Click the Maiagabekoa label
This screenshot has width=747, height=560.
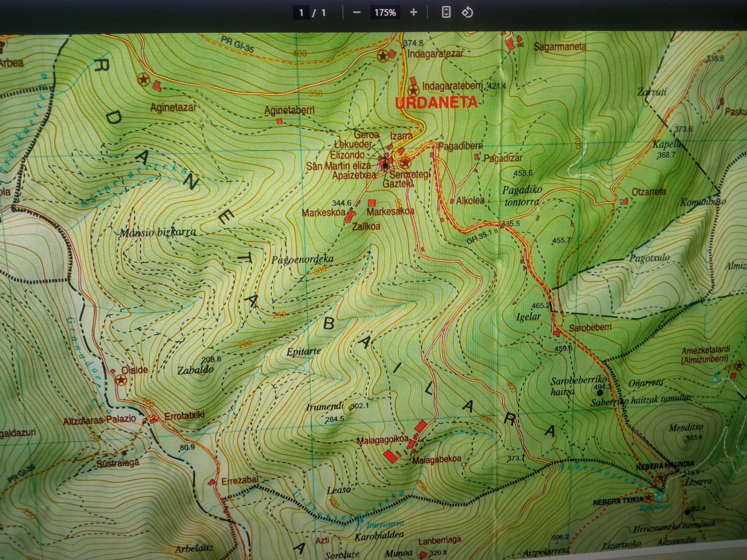point(437,460)
